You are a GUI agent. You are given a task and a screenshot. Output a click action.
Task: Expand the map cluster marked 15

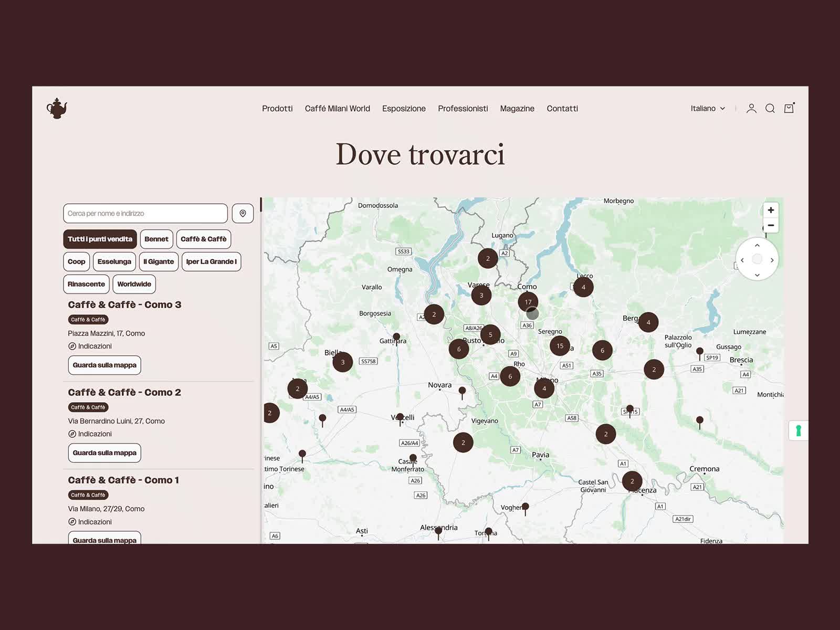pyautogui.click(x=560, y=346)
